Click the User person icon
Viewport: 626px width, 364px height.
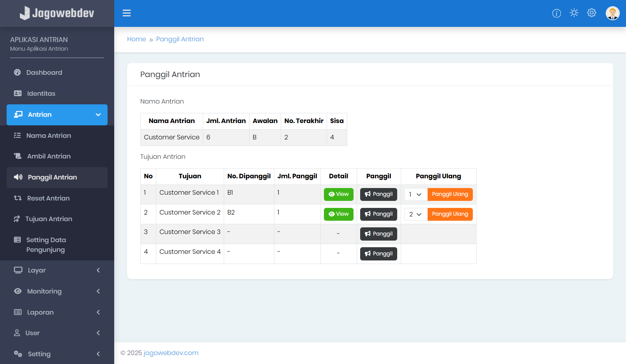[17, 333]
